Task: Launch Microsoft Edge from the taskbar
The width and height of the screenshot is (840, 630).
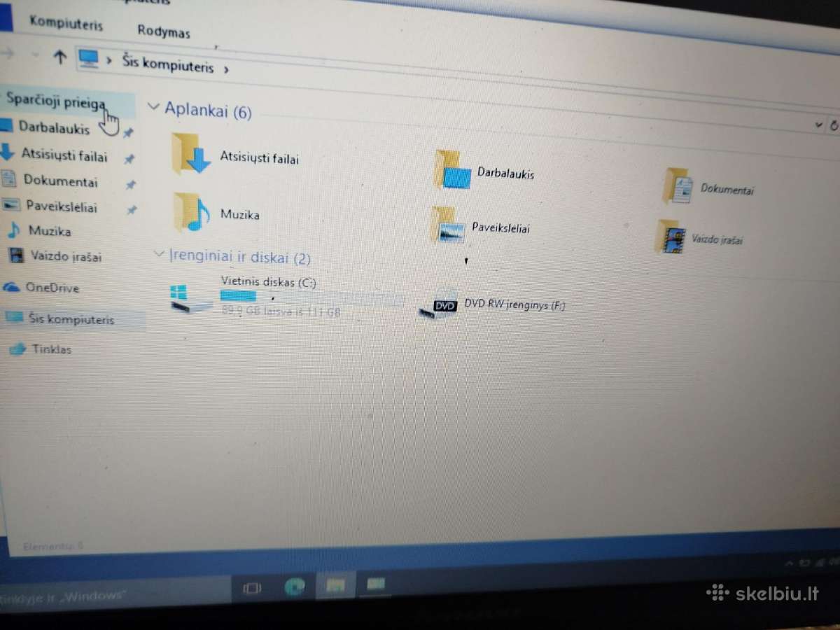Action: (295, 587)
